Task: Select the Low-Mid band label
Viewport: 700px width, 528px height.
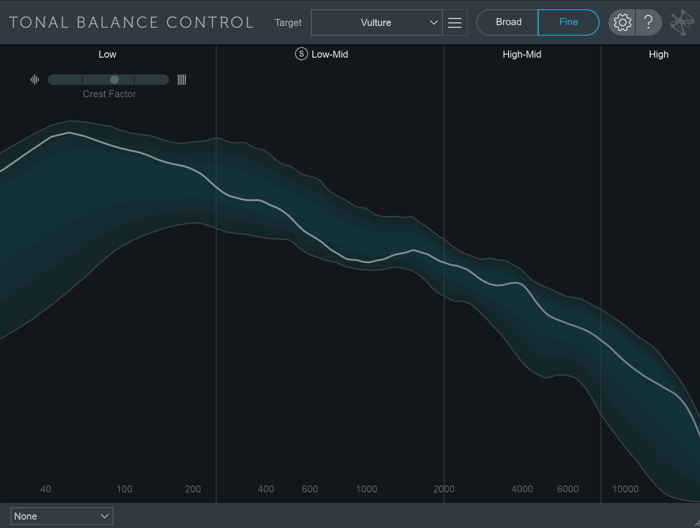Action: tap(329, 54)
